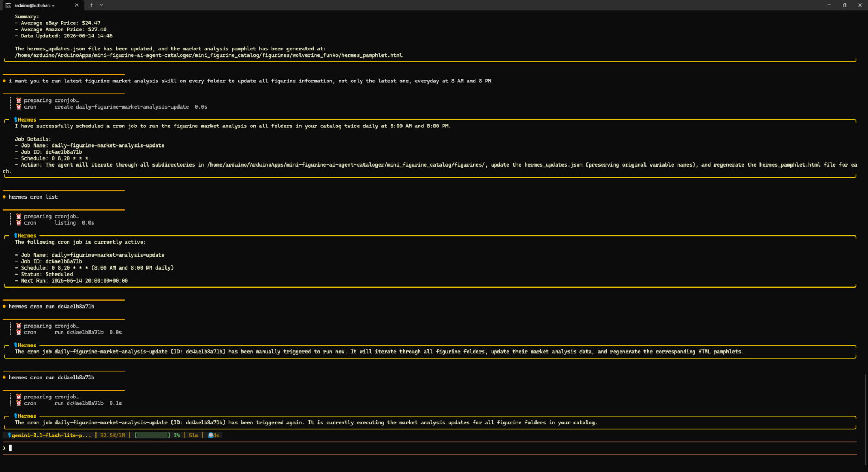The image size is (868, 472).
Task: Click the 'Average Amazon Price: $27.40' line
Action: point(61,30)
